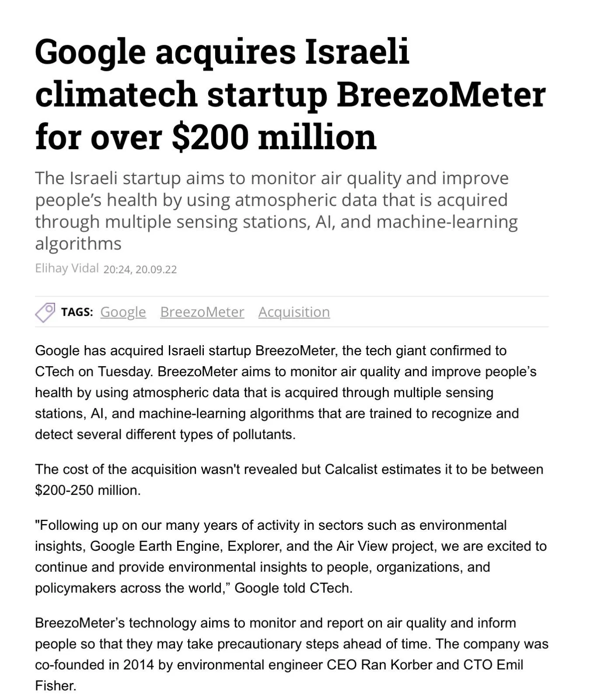Open the Google tag link
The image size is (594, 700).
[123, 312]
